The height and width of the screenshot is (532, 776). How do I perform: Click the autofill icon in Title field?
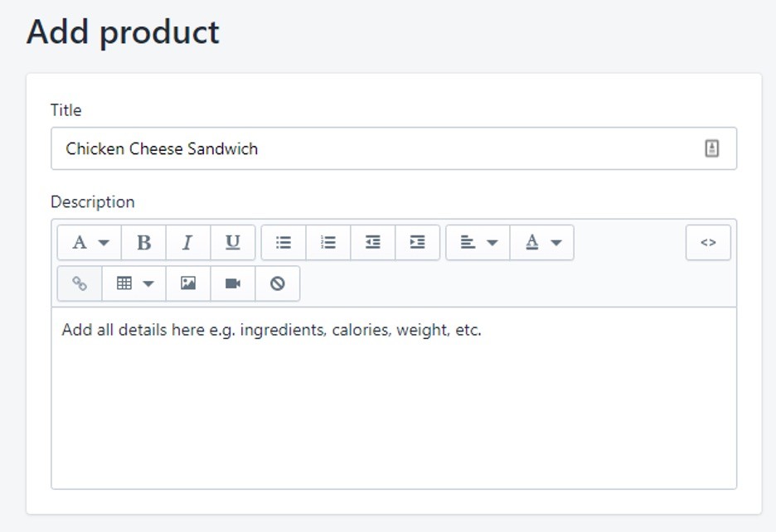(x=711, y=148)
